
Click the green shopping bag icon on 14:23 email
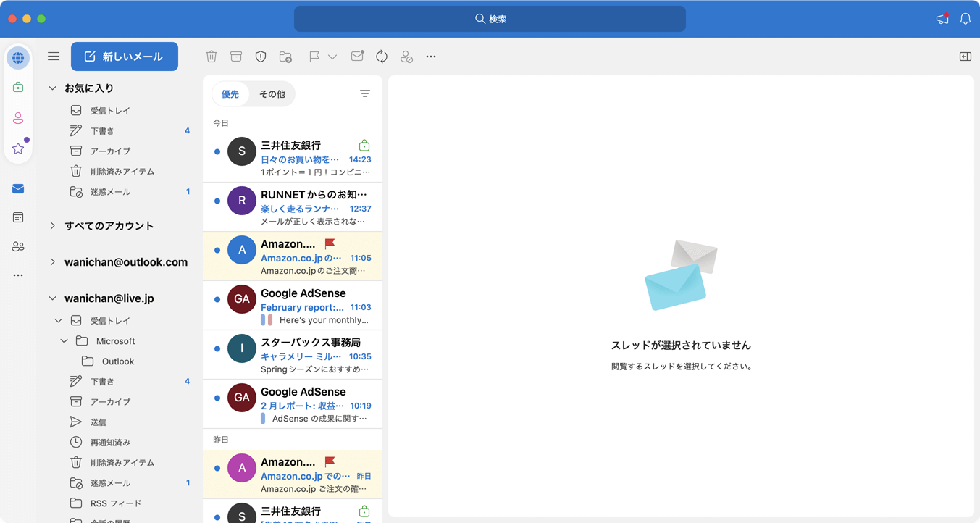pyautogui.click(x=364, y=146)
